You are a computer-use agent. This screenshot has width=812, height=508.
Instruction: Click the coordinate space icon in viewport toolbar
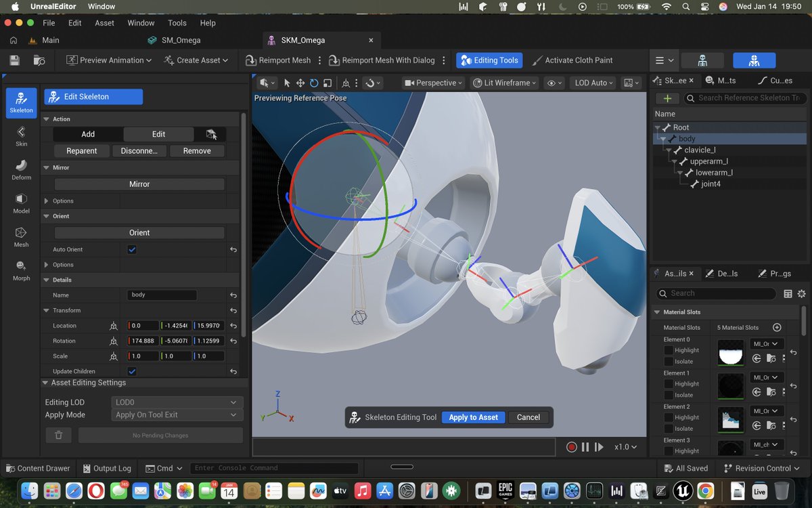tap(346, 83)
